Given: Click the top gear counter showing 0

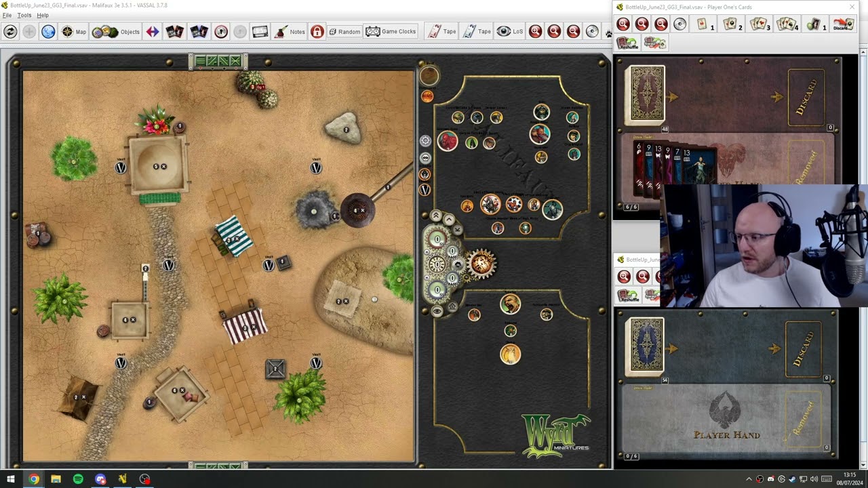Looking at the screenshot, I should (437, 239).
